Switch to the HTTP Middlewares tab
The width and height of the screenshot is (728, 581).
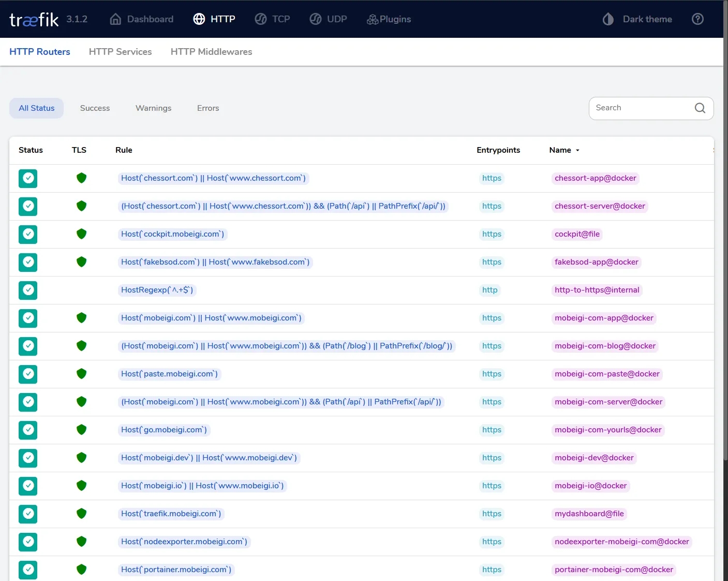click(211, 52)
